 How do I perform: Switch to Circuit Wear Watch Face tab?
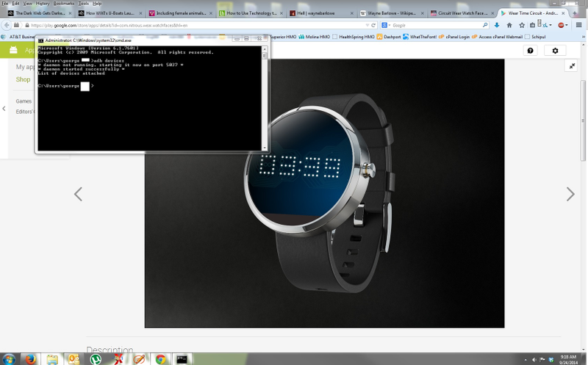click(x=462, y=13)
